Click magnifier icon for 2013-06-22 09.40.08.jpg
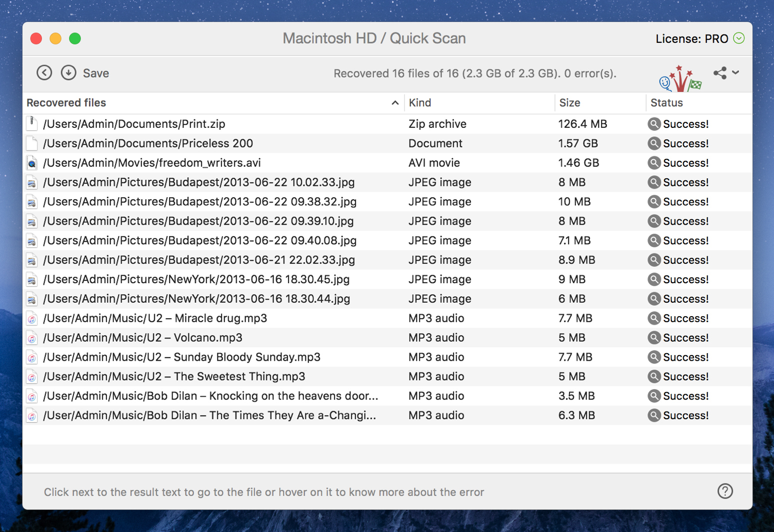 pyautogui.click(x=654, y=240)
